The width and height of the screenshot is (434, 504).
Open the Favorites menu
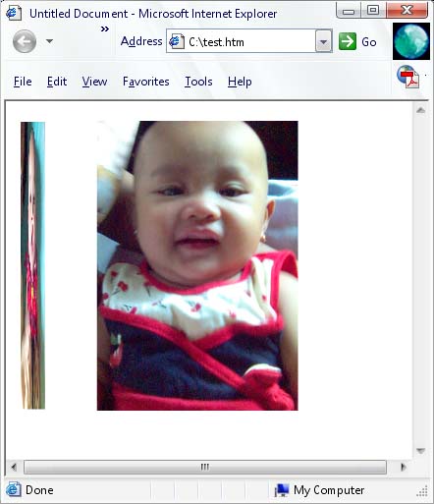[x=146, y=82]
